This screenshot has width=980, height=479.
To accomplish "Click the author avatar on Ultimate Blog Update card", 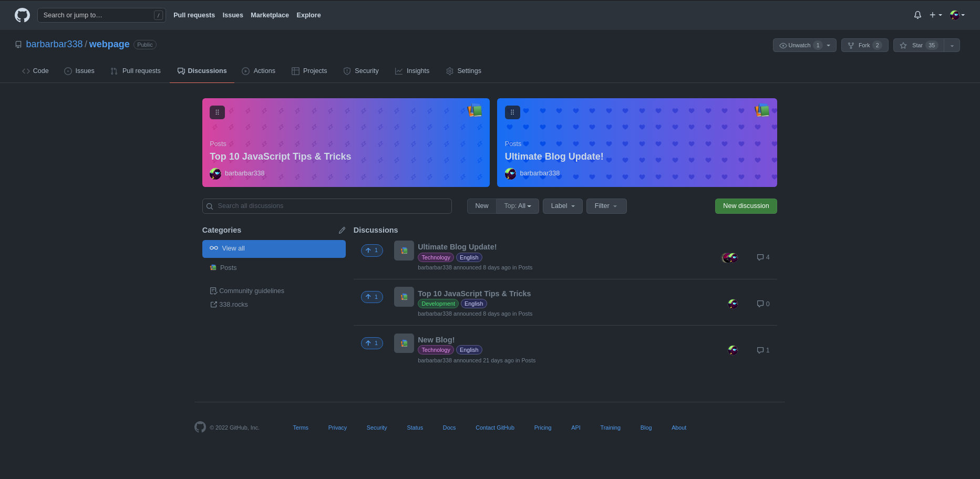I will tap(510, 173).
